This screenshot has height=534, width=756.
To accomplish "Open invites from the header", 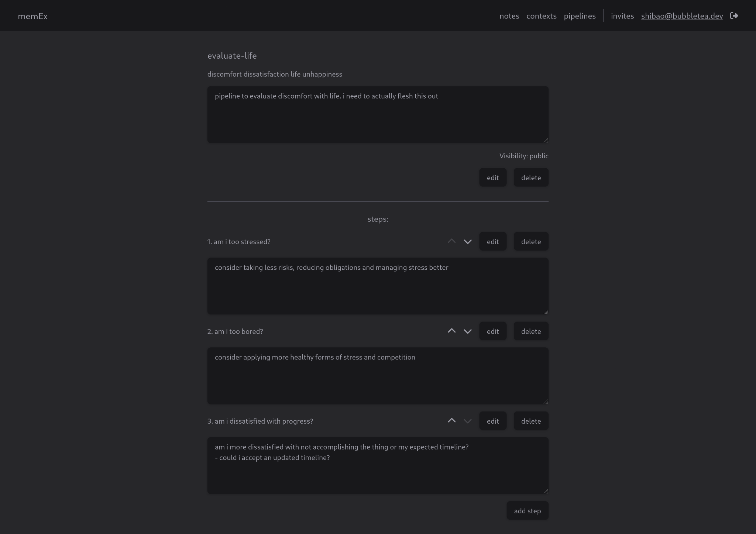I will (x=622, y=16).
